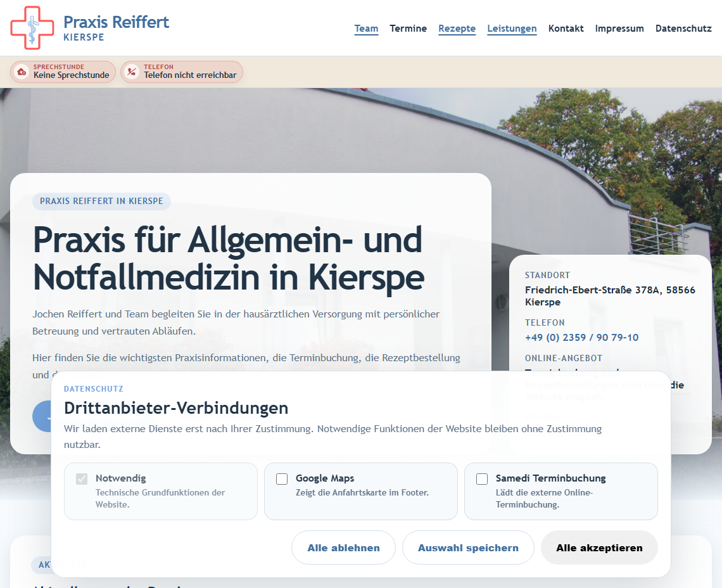Click 'Technische Grundfunktionen der Website.' text
Viewport: 722px width, 588px height.
point(160,499)
